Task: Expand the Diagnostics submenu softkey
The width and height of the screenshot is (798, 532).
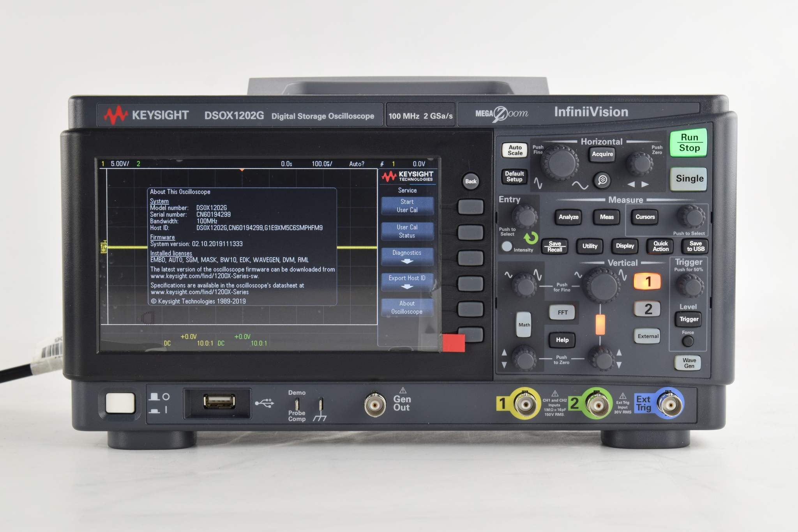Action: (x=407, y=256)
